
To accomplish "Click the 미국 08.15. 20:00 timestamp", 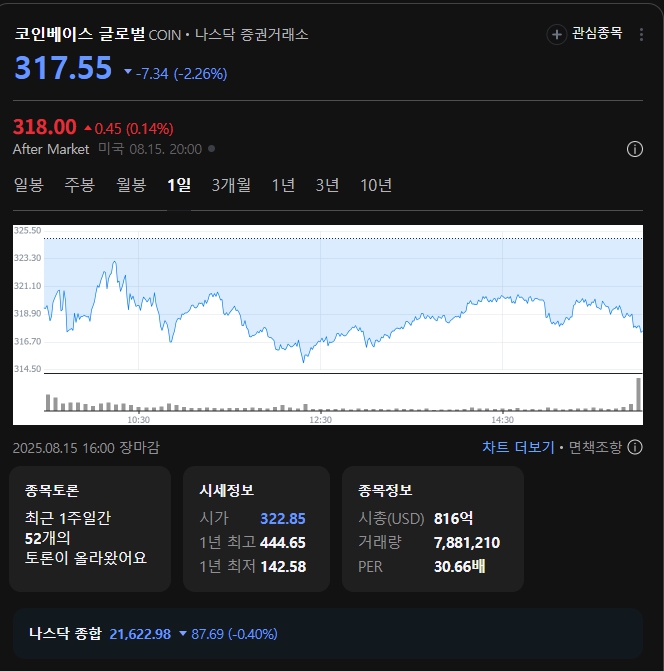I will 150,149.
